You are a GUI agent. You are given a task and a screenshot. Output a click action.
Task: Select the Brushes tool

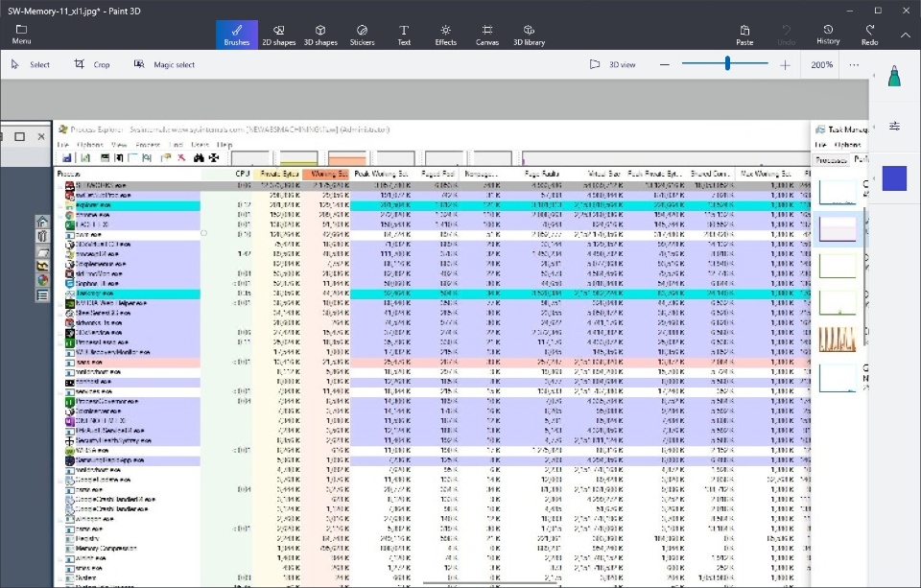click(x=237, y=35)
